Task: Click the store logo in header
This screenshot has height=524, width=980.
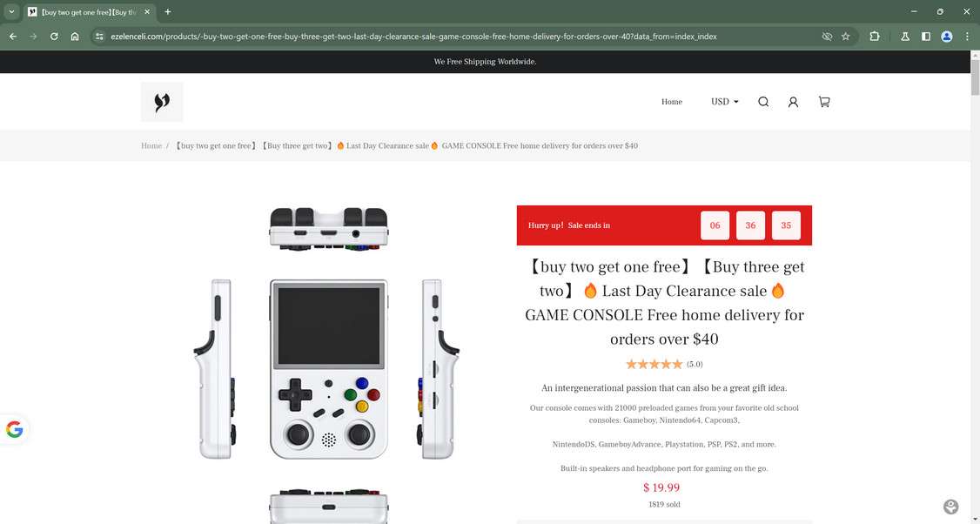Action: (x=162, y=102)
